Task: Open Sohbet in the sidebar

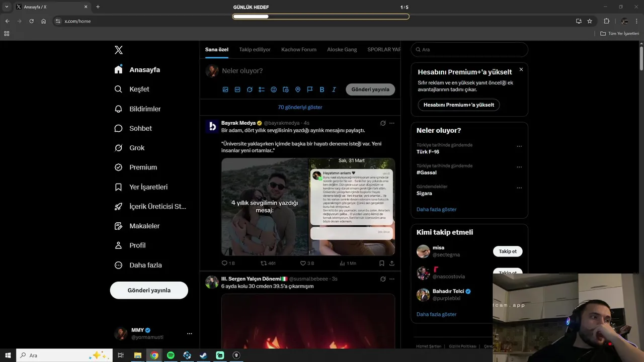Action: click(134, 128)
